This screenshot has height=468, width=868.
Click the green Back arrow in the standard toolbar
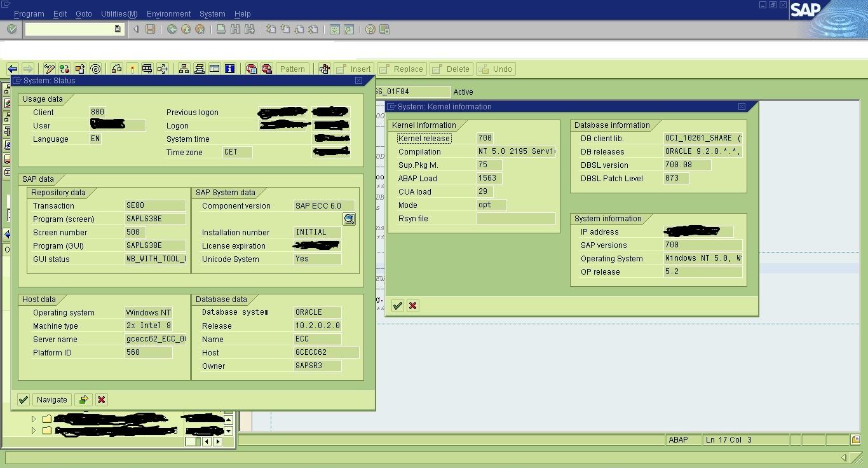172,29
